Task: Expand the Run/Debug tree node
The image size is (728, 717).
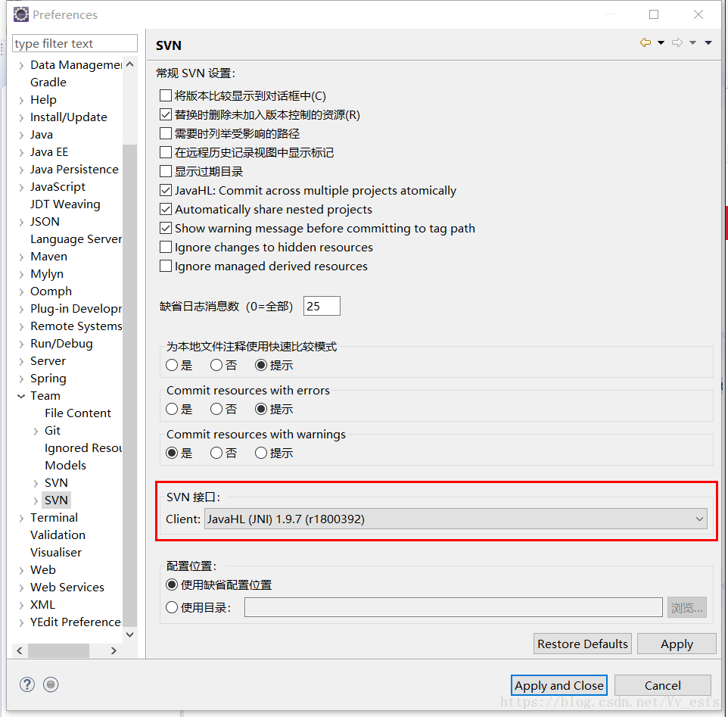Action: (21, 344)
